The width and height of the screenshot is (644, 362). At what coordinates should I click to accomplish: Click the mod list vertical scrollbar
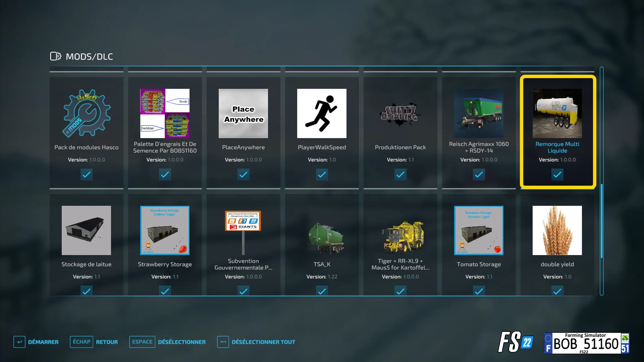602,181
